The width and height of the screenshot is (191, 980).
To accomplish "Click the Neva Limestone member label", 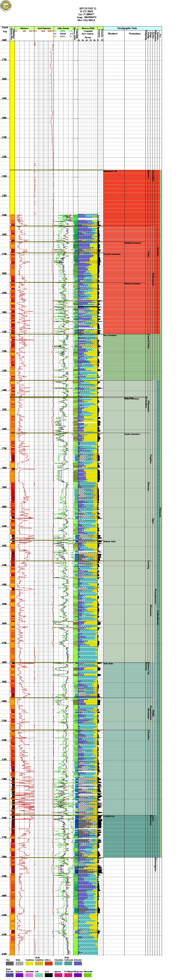I will [110, 336].
